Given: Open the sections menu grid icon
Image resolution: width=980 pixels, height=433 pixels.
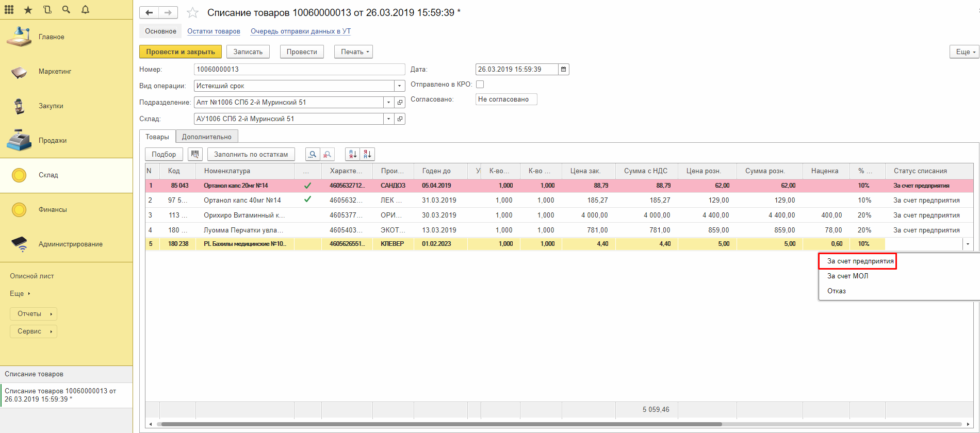Looking at the screenshot, I should point(9,9).
